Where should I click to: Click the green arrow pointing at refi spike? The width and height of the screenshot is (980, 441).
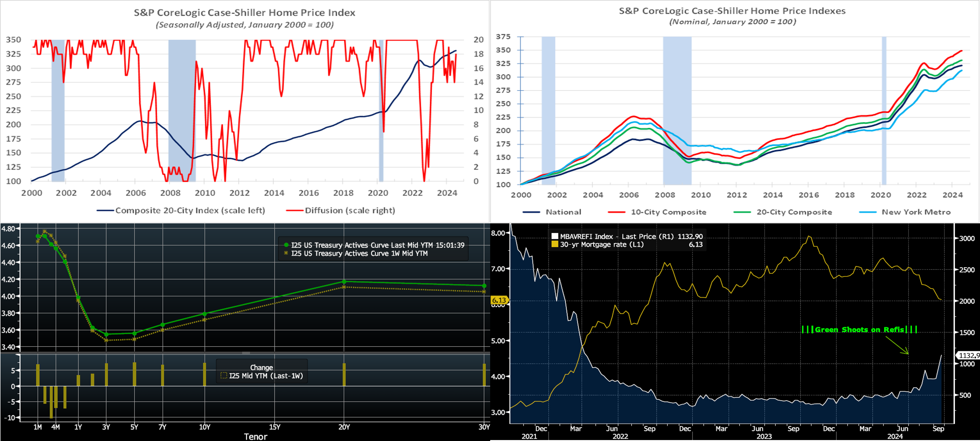click(x=897, y=346)
